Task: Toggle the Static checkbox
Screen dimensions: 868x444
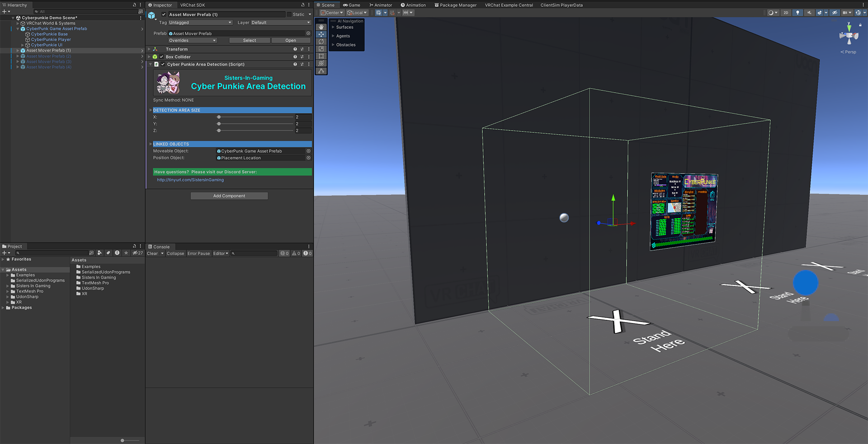Action: (x=289, y=14)
